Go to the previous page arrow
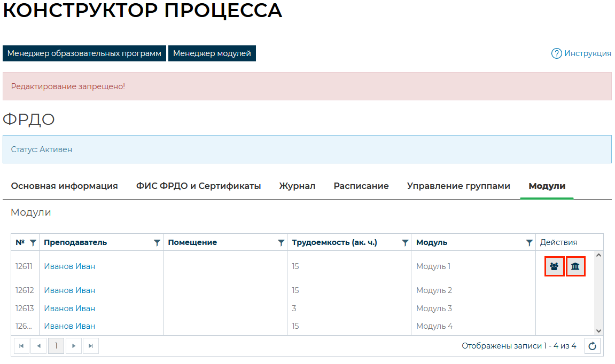Screen dimensions: 615x364 click(x=38, y=346)
